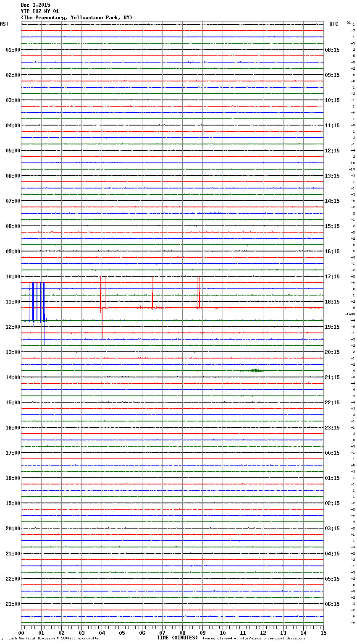Click the 'UTC' time zone label
357x644 pixels.
[x=334, y=24]
